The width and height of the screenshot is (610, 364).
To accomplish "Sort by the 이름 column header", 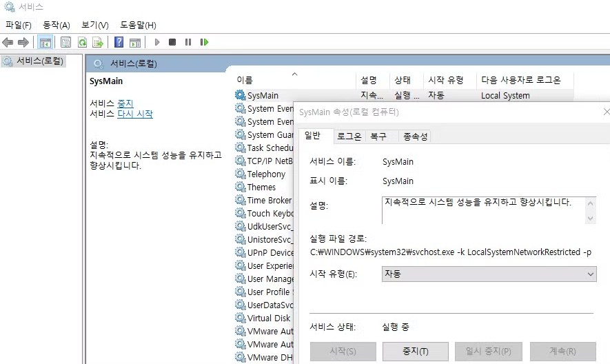I will point(296,80).
